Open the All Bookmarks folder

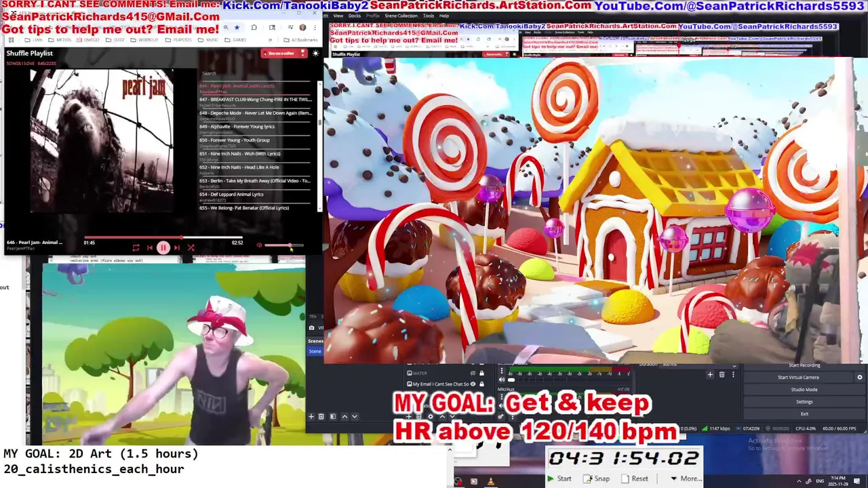pos(300,40)
